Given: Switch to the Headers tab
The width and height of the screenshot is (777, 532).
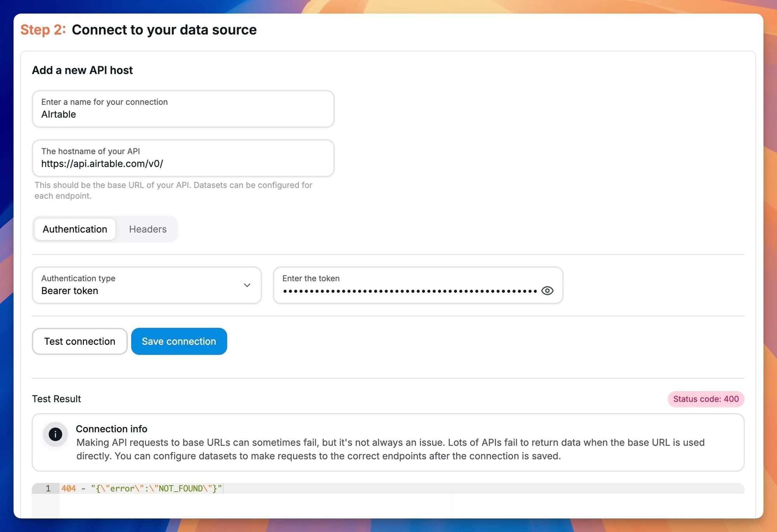Looking at the screenshot, I should (x=147, y=229).
